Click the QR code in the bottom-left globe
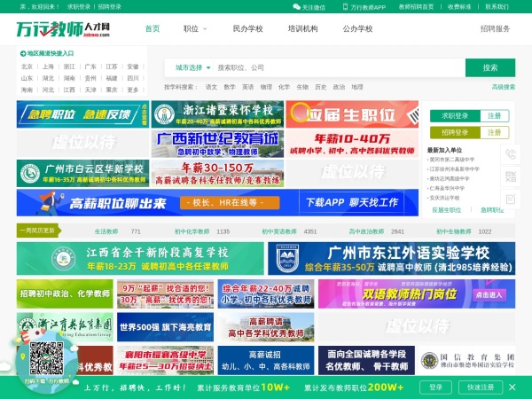Screen dimensions: 532x399 46,358
